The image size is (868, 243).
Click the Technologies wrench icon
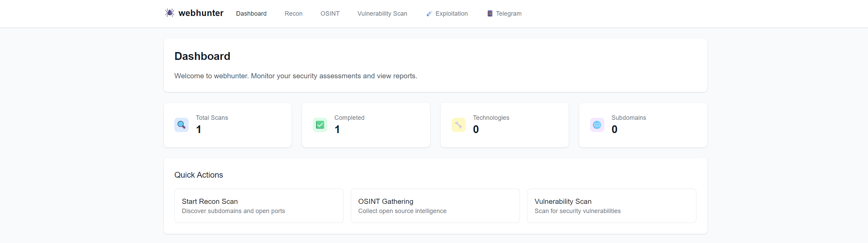pyautogui.click(x=459, y=125)
